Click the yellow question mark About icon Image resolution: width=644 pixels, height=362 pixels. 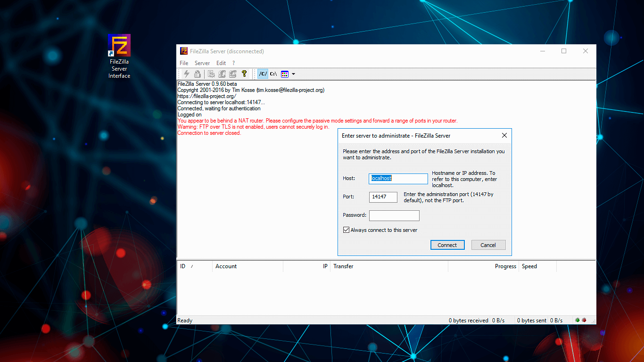[x=244, y=74]
